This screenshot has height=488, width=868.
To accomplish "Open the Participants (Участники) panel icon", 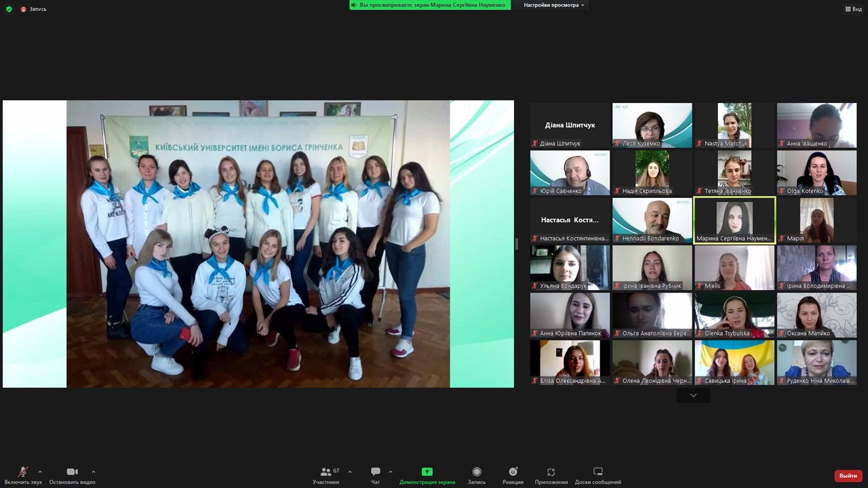I will click(x=326, y=472).
